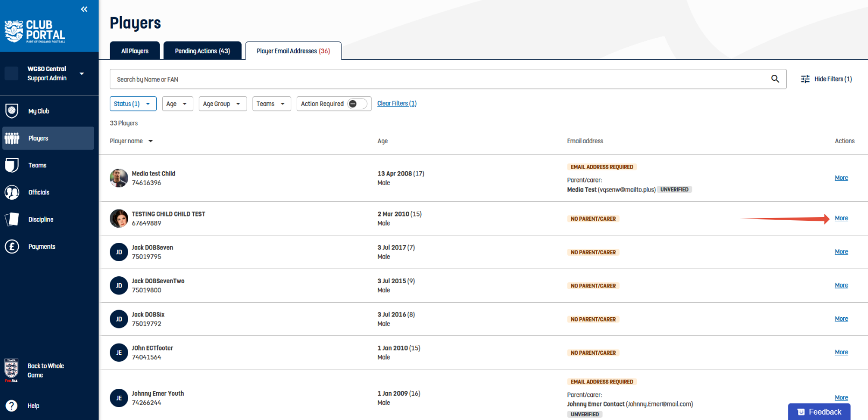Click NO PARENT/CARER badge for Jack DOBSix
This screenshot has height=420, width=868.
(593, 319)
